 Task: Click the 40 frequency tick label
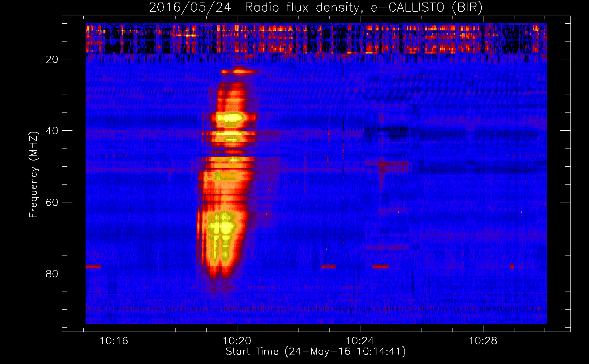coord(52,131)
